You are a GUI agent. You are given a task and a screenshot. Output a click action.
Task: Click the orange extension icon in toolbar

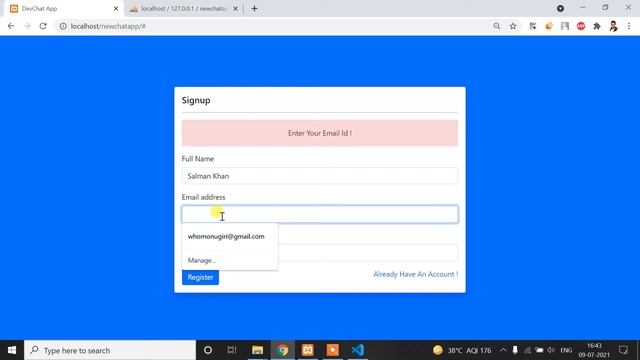coord(549,26)
